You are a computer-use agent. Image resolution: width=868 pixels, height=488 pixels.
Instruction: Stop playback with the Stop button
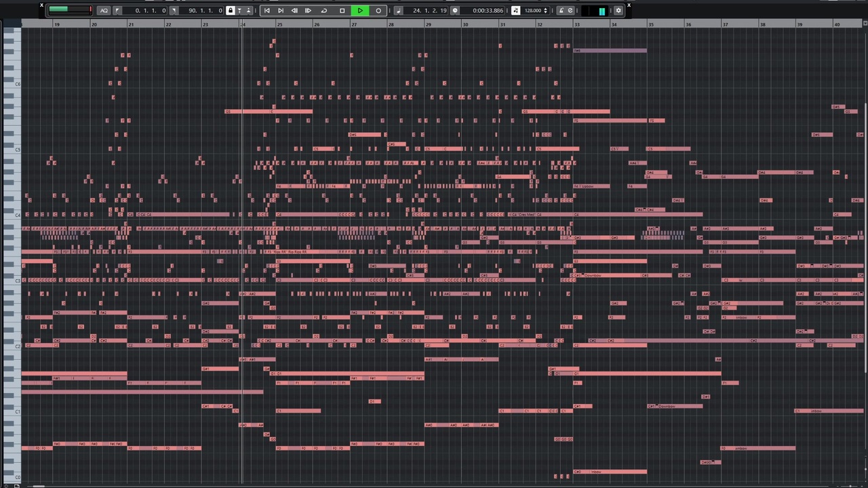click(x=342, y=11)
